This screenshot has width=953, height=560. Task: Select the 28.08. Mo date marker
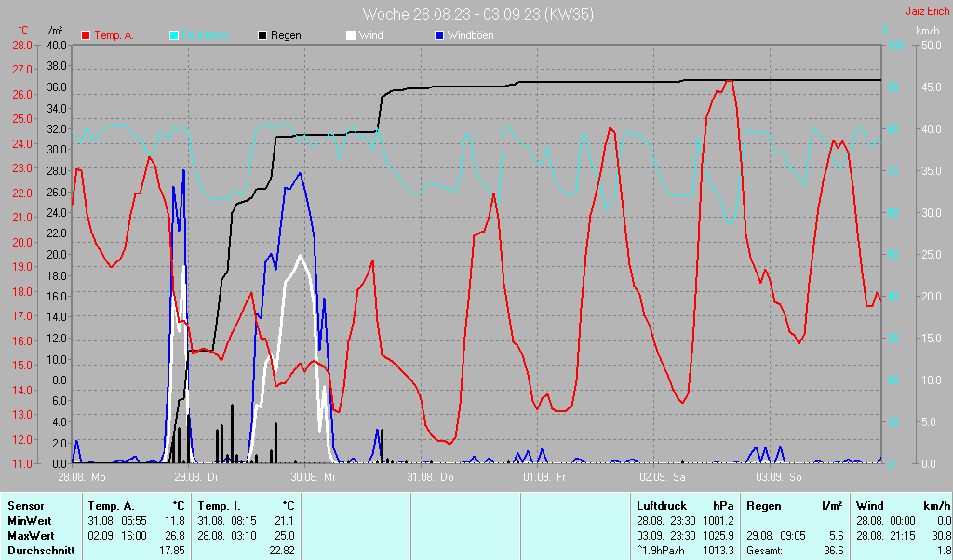[81, 477]
